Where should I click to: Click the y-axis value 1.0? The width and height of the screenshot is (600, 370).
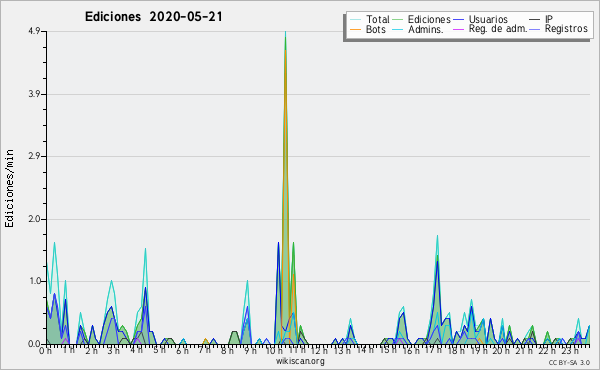(34, 281)
